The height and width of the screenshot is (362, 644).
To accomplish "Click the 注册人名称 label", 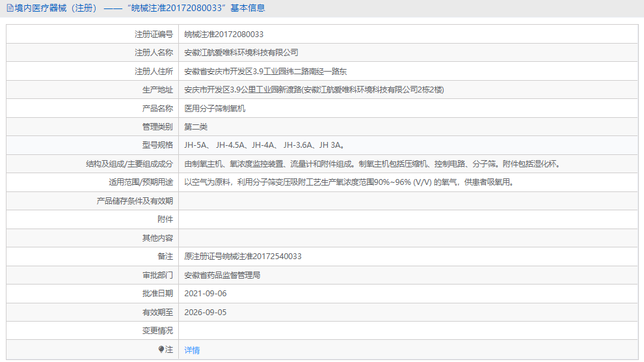I will coord(154,53).
